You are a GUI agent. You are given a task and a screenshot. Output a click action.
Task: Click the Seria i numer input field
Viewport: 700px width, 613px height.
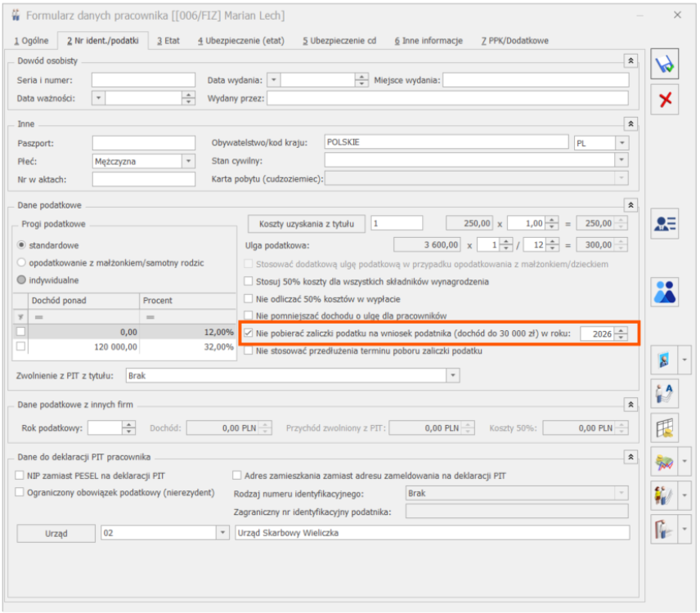click(143, 80)
